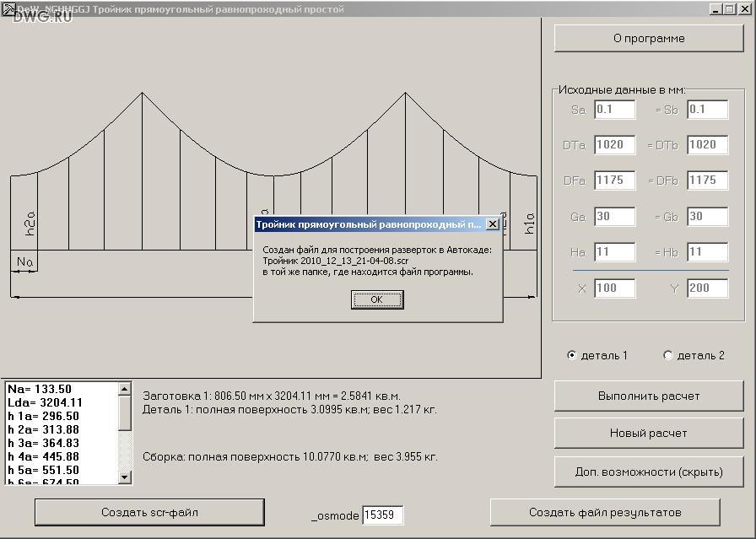Click the 'h2a' label in drawing
This screenshot has height=539, width=756.
30,224
